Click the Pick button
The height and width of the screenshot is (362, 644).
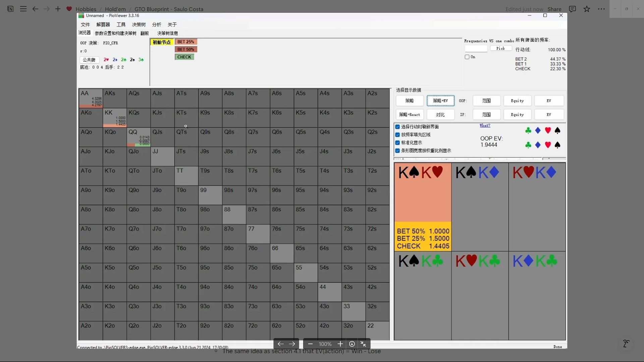501,49
